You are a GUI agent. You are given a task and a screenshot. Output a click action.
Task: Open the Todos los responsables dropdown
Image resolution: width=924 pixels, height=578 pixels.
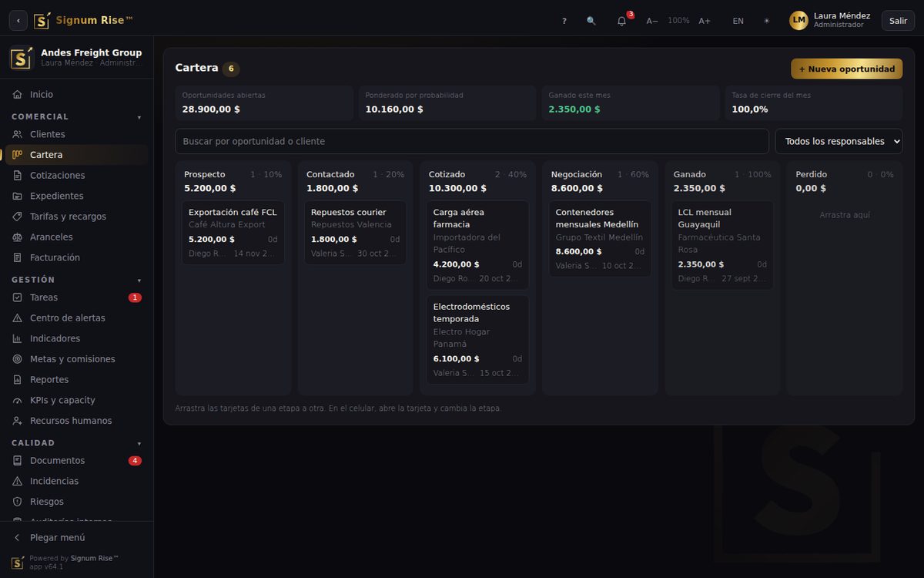click(839, 141)
